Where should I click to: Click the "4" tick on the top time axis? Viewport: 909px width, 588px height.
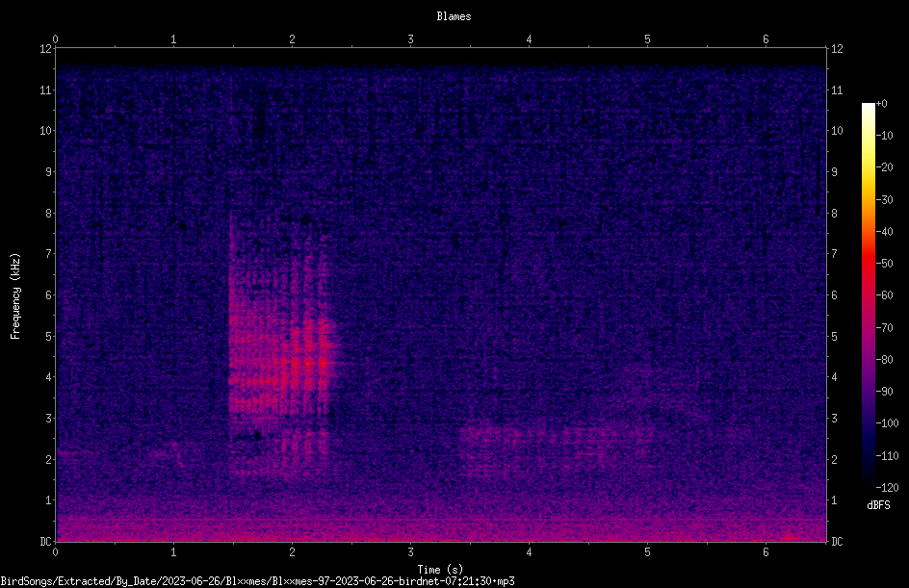pos(529,38)
